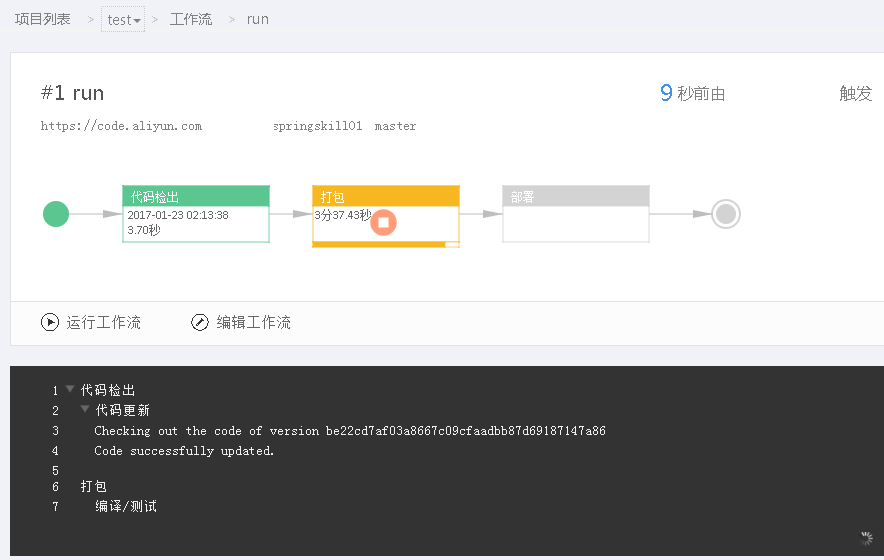Viewport: 884px width, 560px height.
Task: Click the play icon for 运行工作流
Action: click(50, 322)
